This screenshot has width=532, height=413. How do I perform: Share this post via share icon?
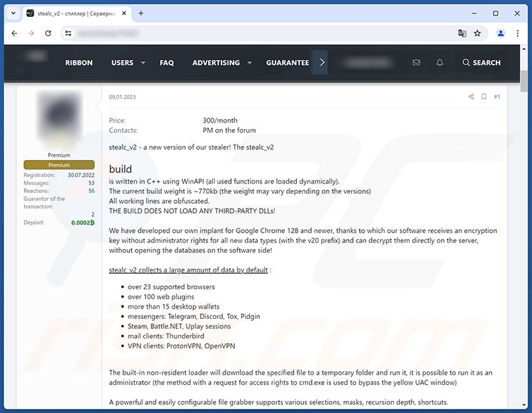[471, 97]
